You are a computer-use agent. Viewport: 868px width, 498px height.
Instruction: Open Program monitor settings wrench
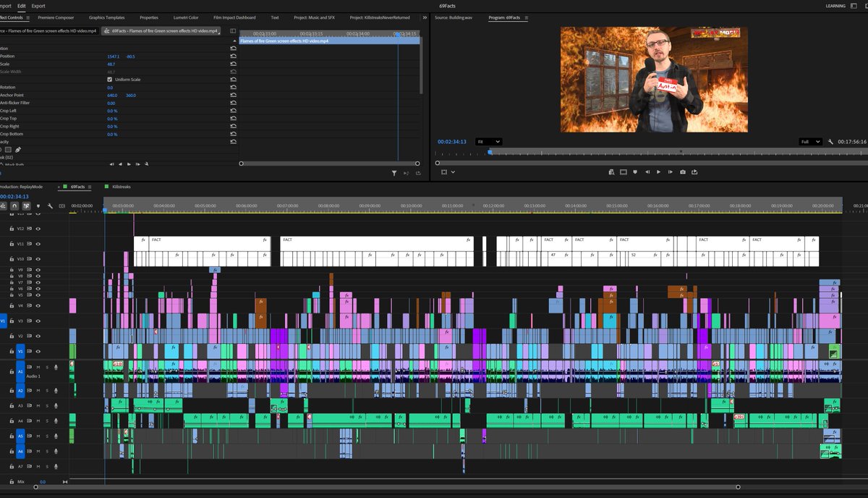pos(831,142)
